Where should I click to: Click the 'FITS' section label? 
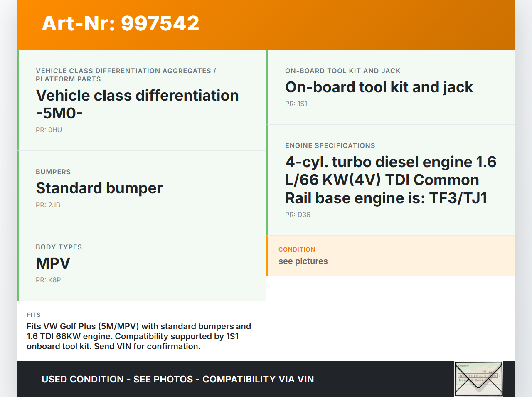point(34,315)
